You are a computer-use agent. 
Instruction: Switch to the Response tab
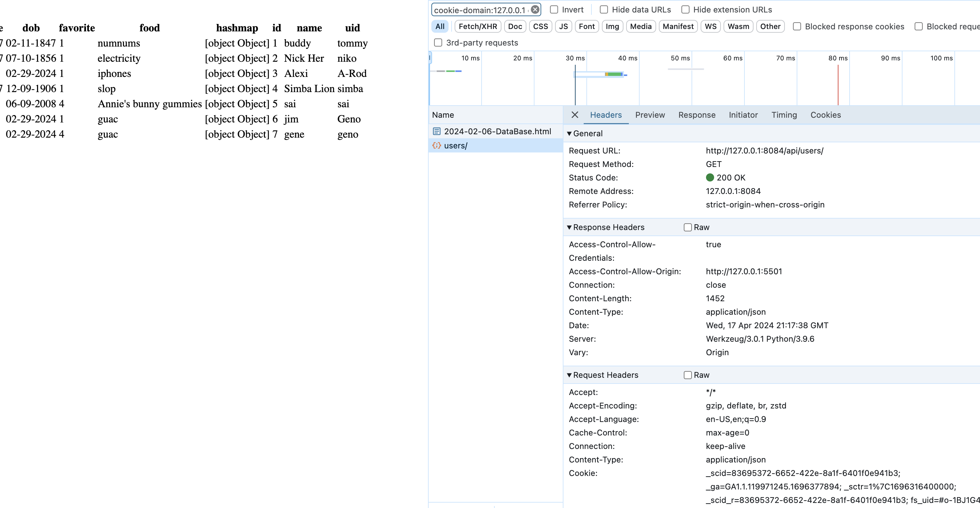697,115
